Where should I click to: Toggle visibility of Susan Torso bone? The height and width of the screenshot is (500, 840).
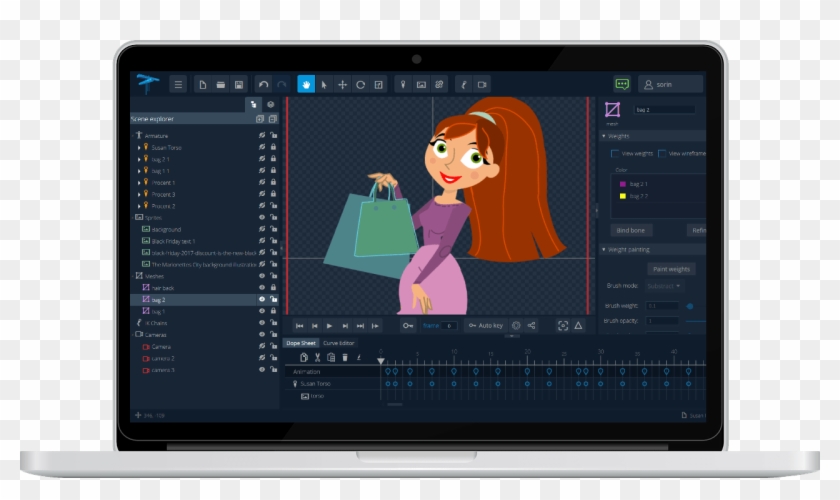[x=262, y=147]
